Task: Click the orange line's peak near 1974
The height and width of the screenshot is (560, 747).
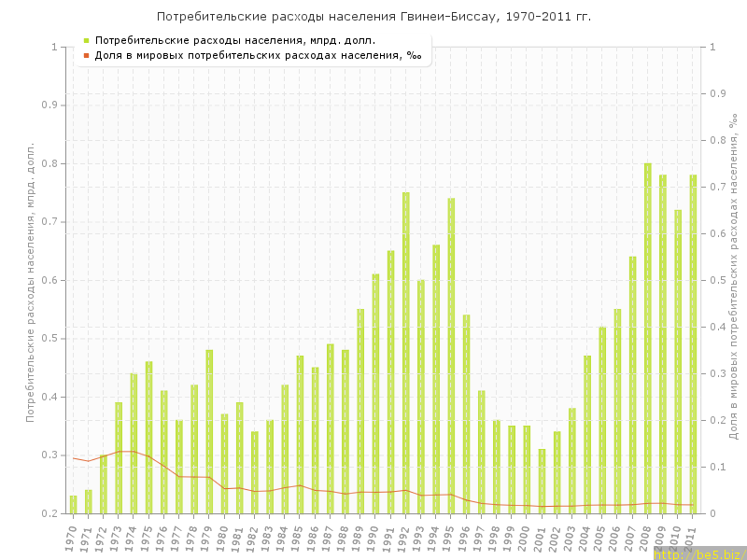Action: pyautogui.click(x=134, y=451)
